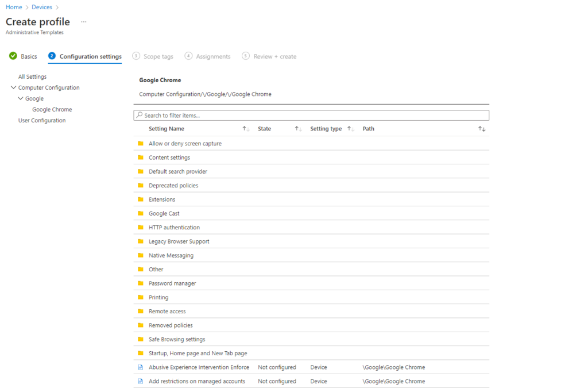Click the document icon beside Add restrictions on managed accounts
588x388 pixels.
141,381
